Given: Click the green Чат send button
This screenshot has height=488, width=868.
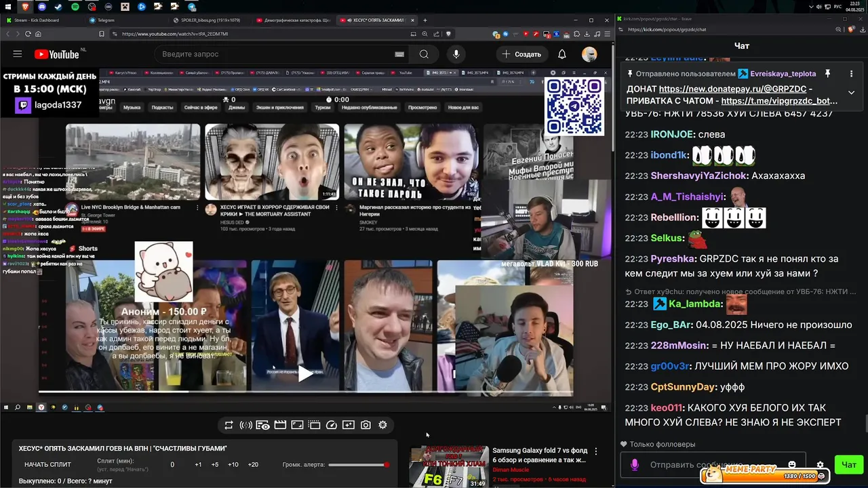Looking at the screenshot, I should pos(849,464).
